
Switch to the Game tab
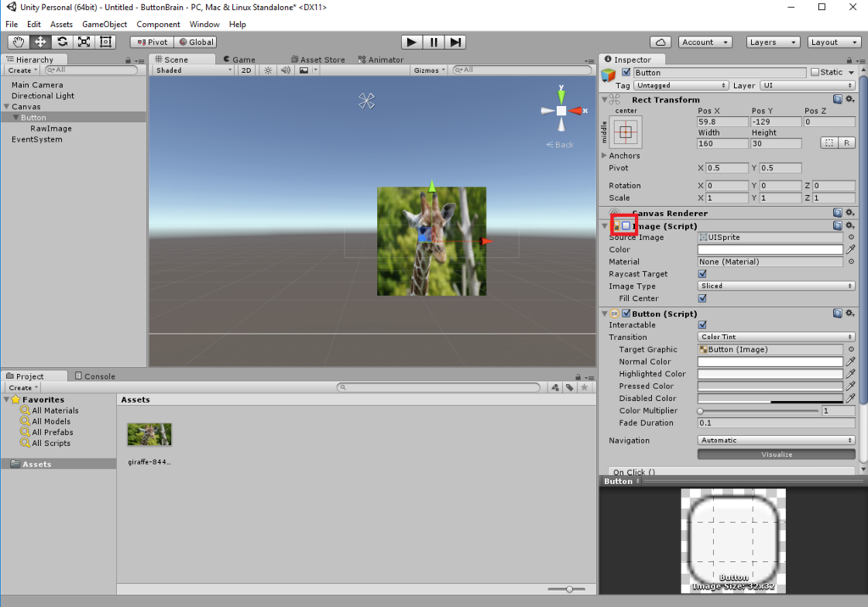click(239, 59)
